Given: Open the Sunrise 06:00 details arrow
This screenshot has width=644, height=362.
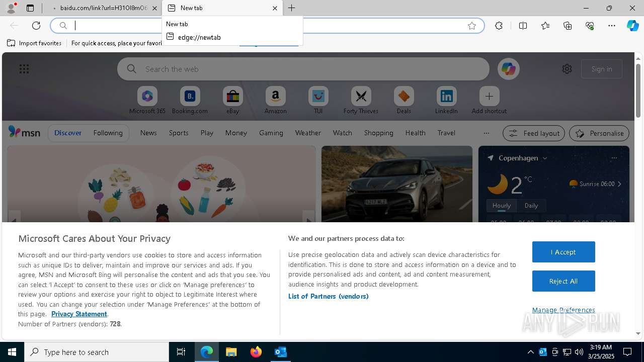Looking at the screenshot, I should pos(619,184).
